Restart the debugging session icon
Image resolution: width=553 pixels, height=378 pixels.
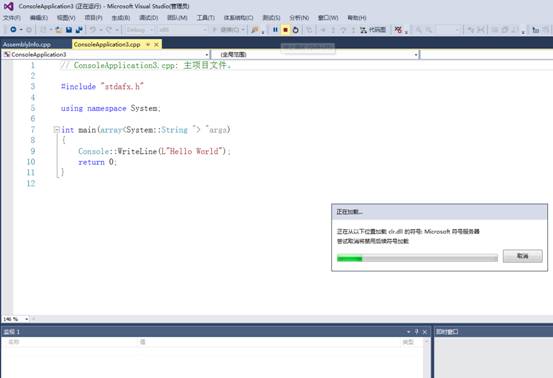[296, 30]
